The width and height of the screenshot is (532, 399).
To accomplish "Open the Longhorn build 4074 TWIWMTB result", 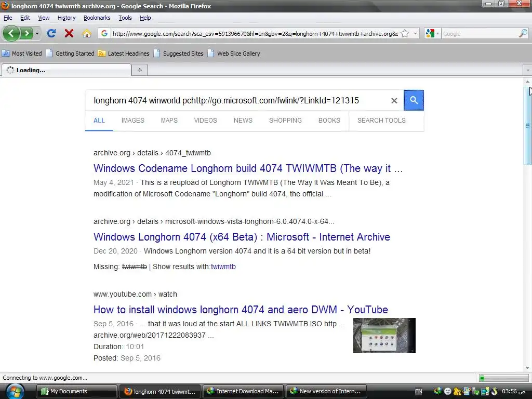I will [x=248, y=168].
